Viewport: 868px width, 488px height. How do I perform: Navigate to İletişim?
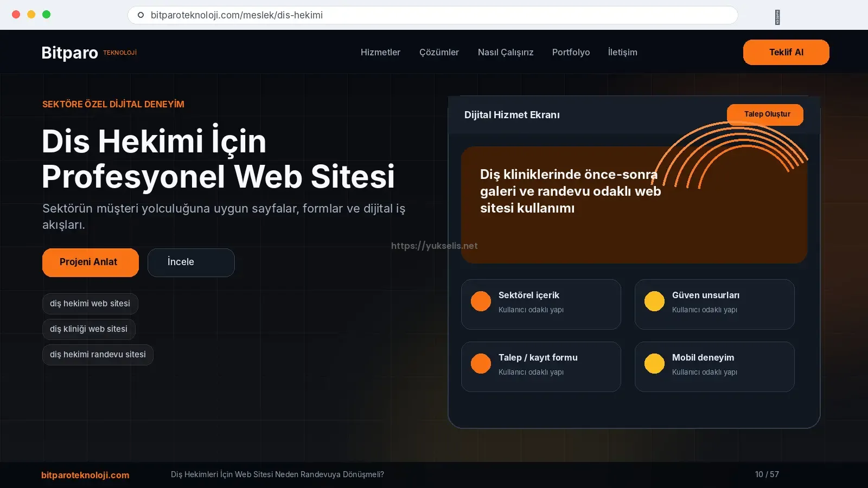coord(622,52)
